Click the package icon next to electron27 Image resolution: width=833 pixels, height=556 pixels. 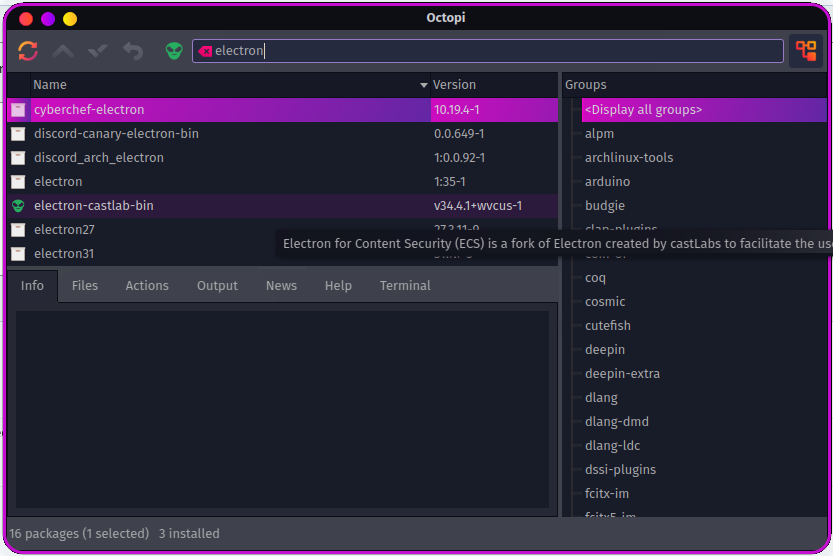pyautogui.click(x=18, y=229)
